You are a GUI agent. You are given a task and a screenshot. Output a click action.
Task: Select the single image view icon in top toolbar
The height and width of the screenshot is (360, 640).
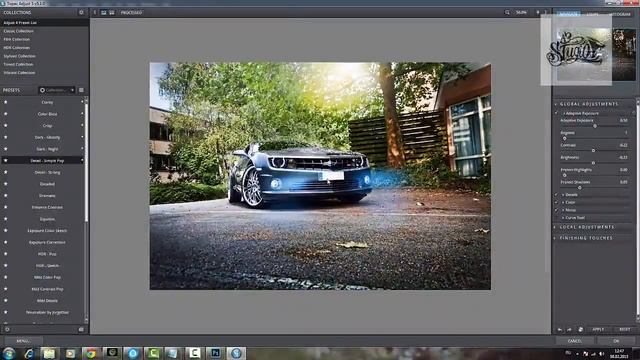click(x=104, y=13)
